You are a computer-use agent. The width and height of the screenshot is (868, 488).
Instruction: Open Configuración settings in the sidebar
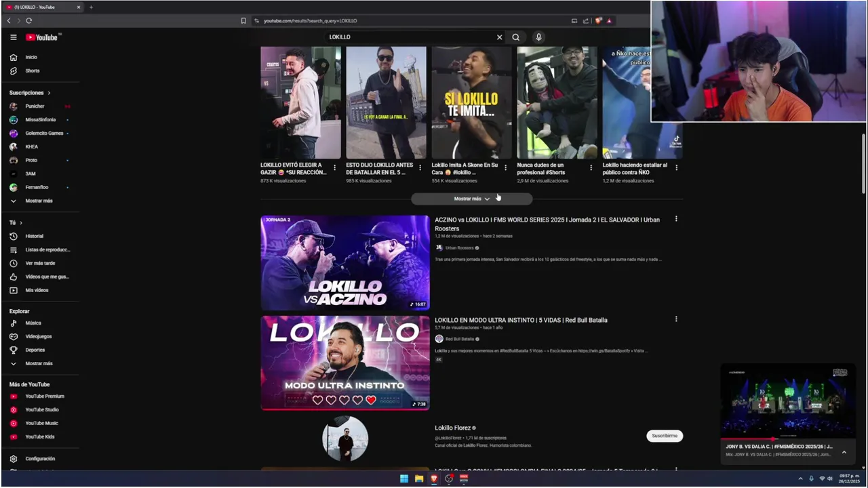[x=41, y=459]
